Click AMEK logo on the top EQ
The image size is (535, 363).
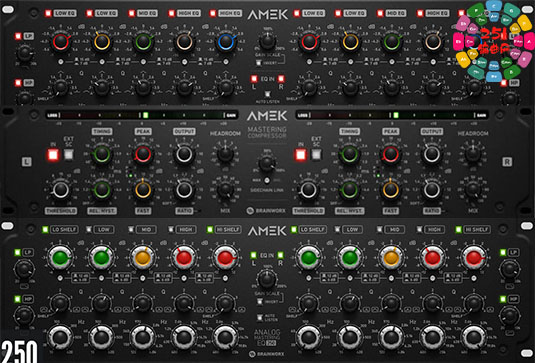(268, 15)
